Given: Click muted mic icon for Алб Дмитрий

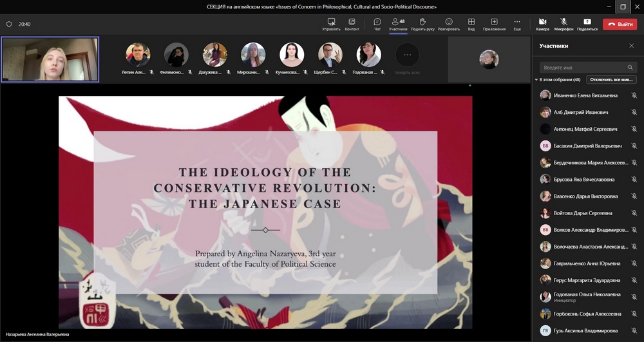Looking at the screenshot, I should [x=634, y=112].
